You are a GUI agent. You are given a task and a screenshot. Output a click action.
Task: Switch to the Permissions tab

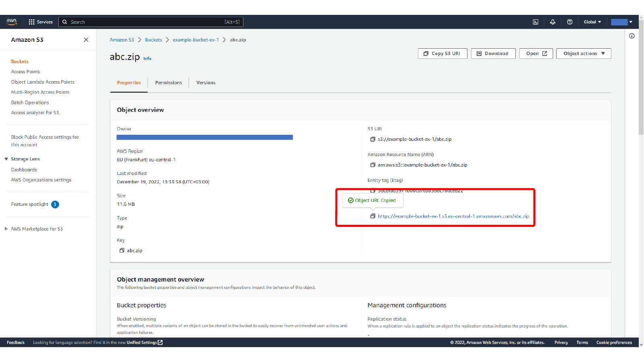(169, 83)
